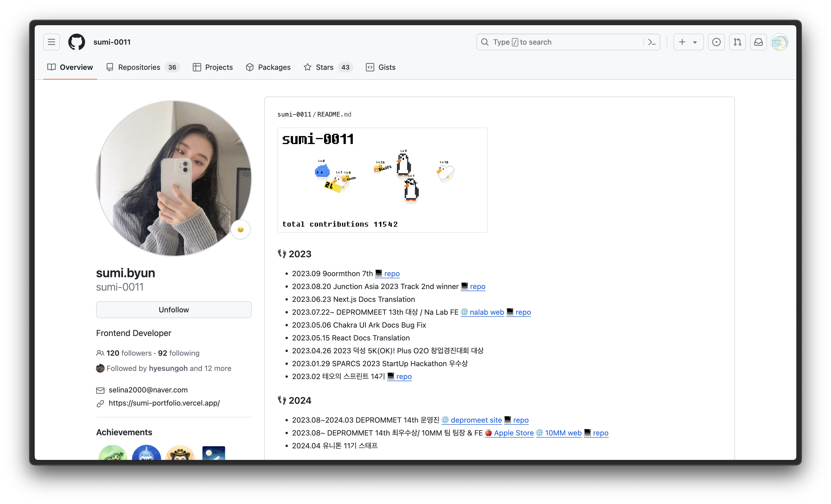
Task: Open repo link for 9oormthon 7th
Action: click(387, 274)
